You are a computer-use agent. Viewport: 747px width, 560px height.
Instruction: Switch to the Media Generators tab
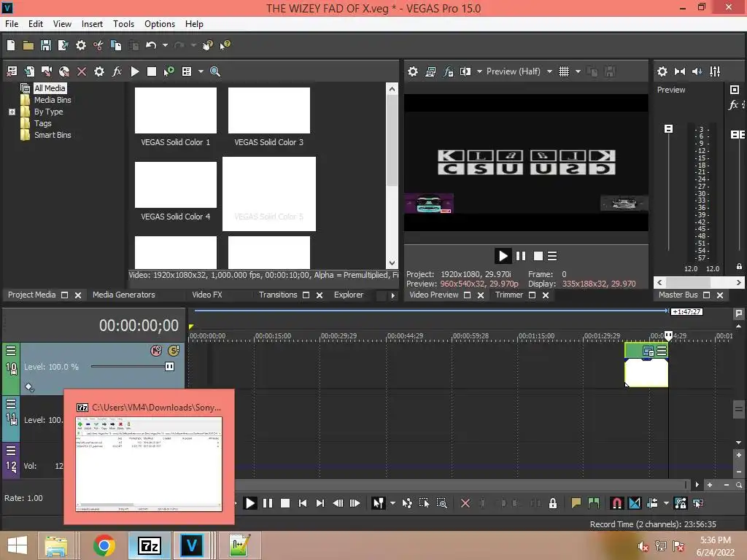pos(124,295)
